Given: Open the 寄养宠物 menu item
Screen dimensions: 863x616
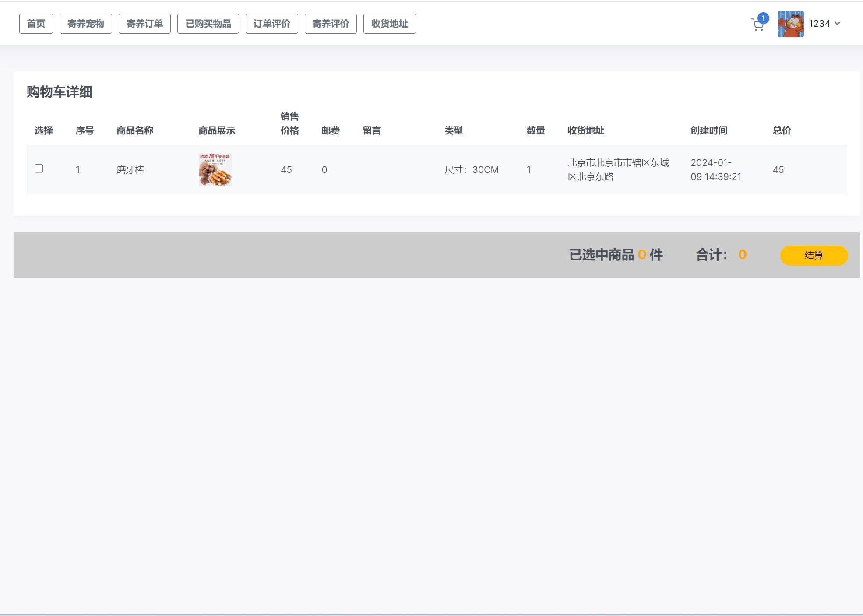Looking at the screenshot, I should click(85, 24).
